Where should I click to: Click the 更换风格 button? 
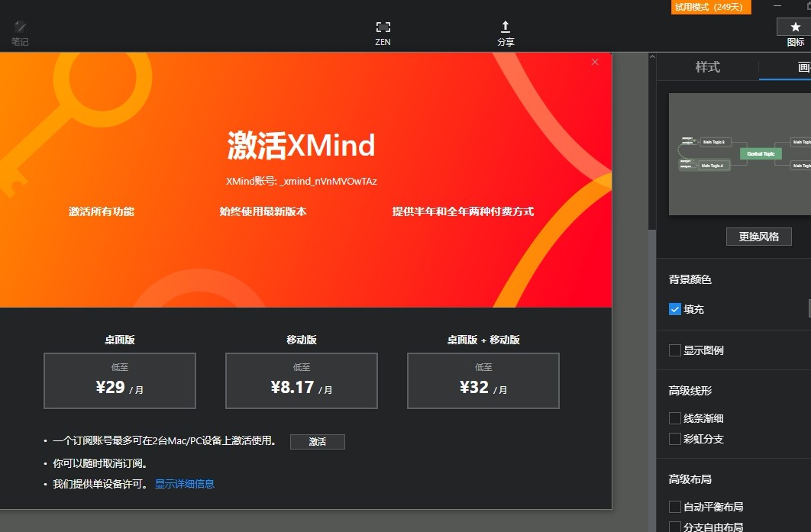click(x=759, y=237)
